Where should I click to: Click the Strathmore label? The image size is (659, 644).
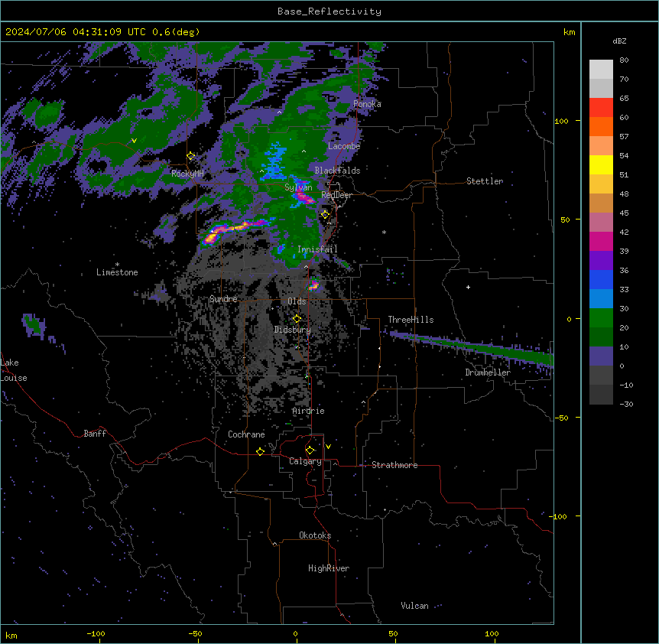click(x=394, y=465)
